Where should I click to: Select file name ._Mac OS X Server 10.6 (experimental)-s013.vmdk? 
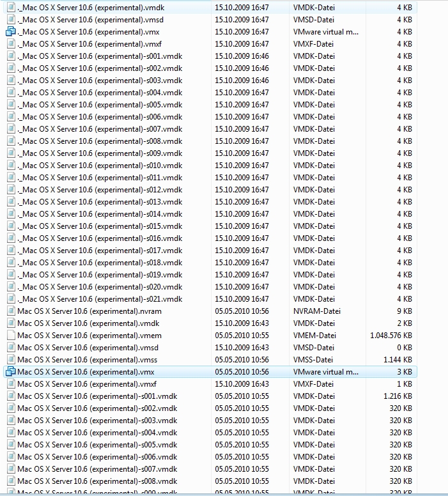[100, 202]
